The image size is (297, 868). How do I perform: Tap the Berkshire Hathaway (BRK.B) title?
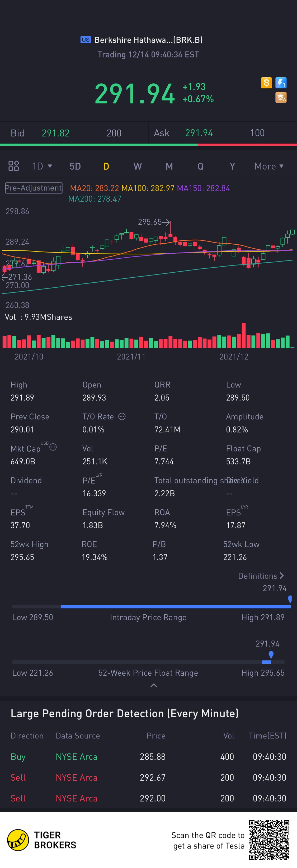point(149,40)
